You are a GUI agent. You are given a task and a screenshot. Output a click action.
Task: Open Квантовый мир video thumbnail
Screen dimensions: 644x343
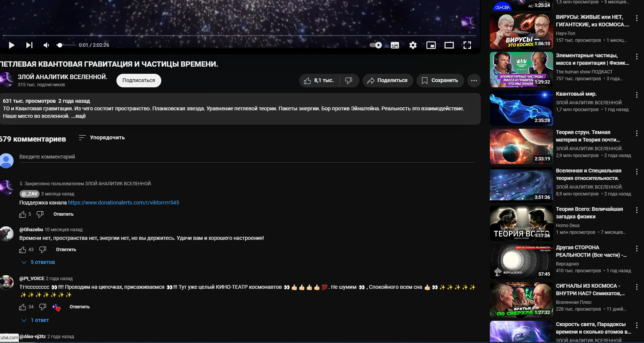(521, 108)
